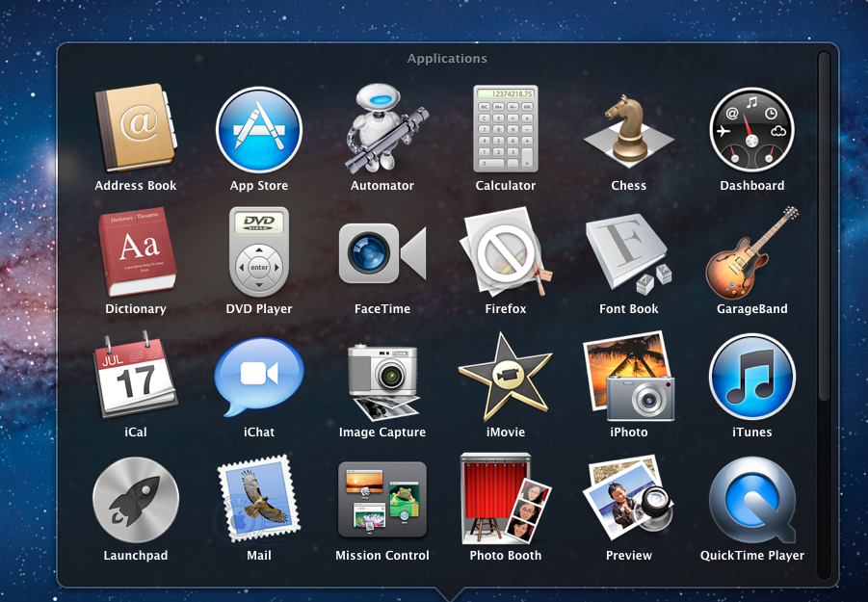Click the "Preview" label text
Image resolution: width=868 pixels, height=602 pixels.
click(x=629, y=555)
